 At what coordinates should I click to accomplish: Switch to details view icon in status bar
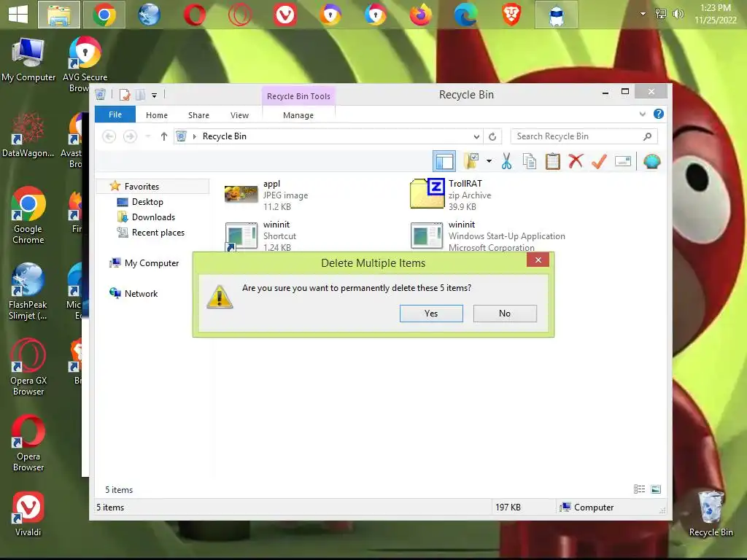(639, 489)
